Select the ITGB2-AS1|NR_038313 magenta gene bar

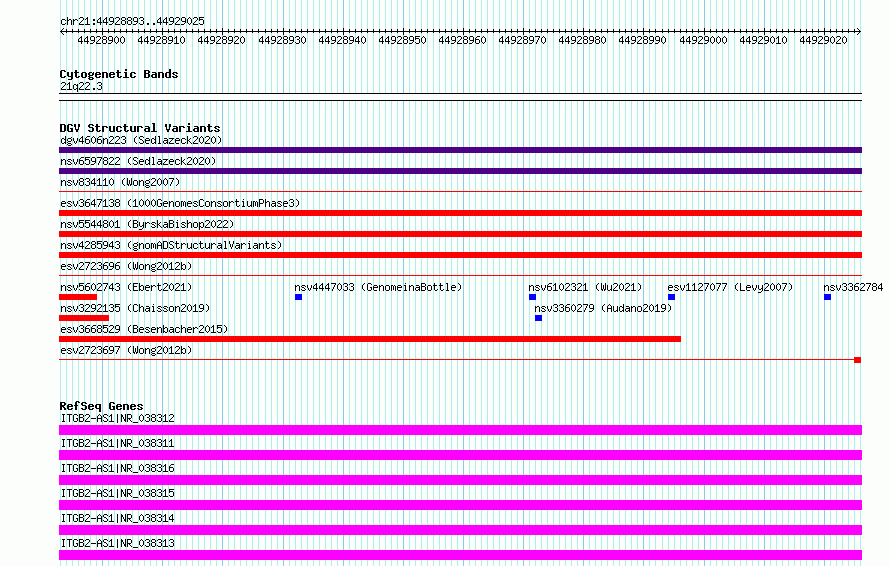[460, 555]
